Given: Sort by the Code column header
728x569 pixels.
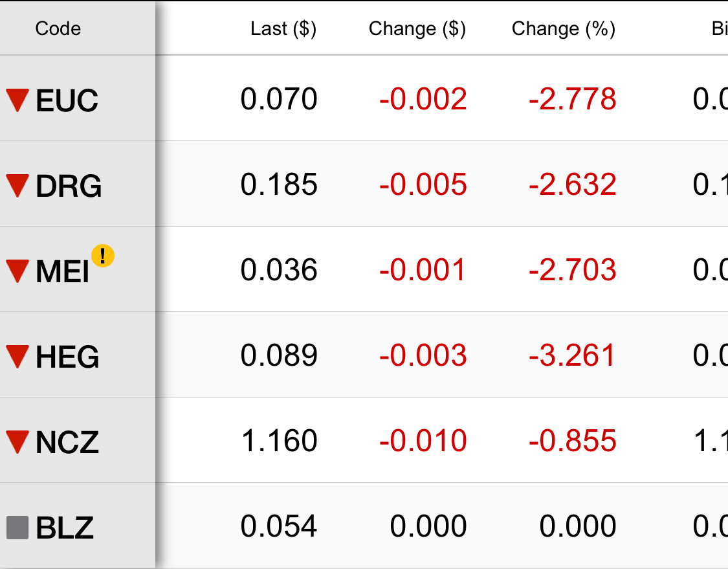Looking at the screenshot, I should point(58,28).
